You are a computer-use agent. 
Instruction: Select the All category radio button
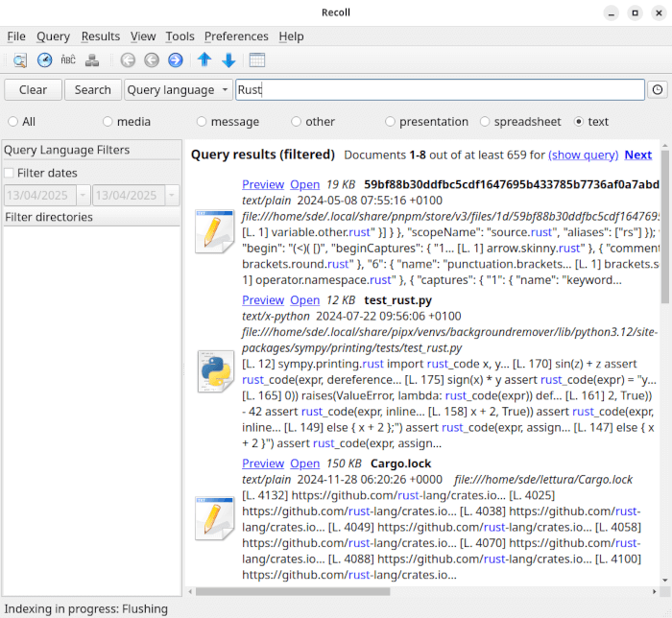13,122
